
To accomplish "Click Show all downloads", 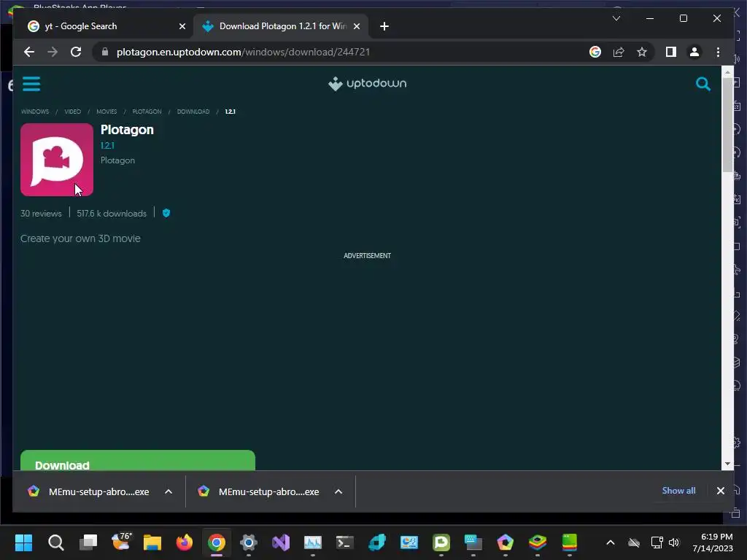I will coord(678,491).
